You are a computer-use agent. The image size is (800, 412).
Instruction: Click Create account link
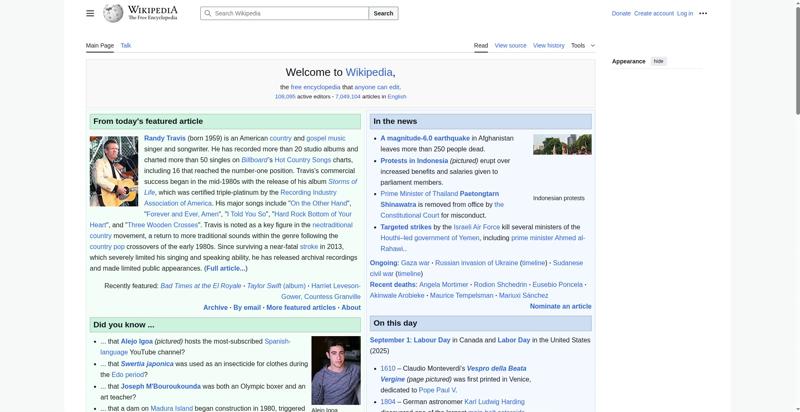[654, 13]
